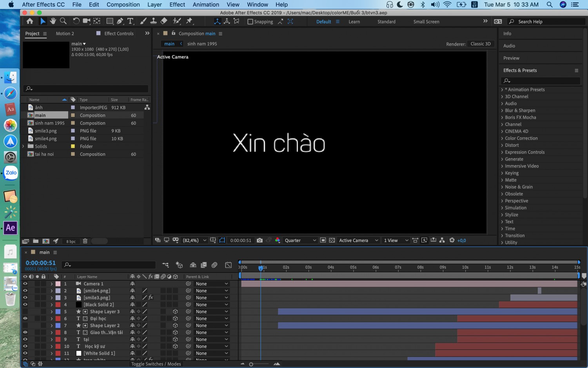Switch to the Motion 2 panel tab
Viewport: 588px width, 368px height.
click(x=65, y=34)
